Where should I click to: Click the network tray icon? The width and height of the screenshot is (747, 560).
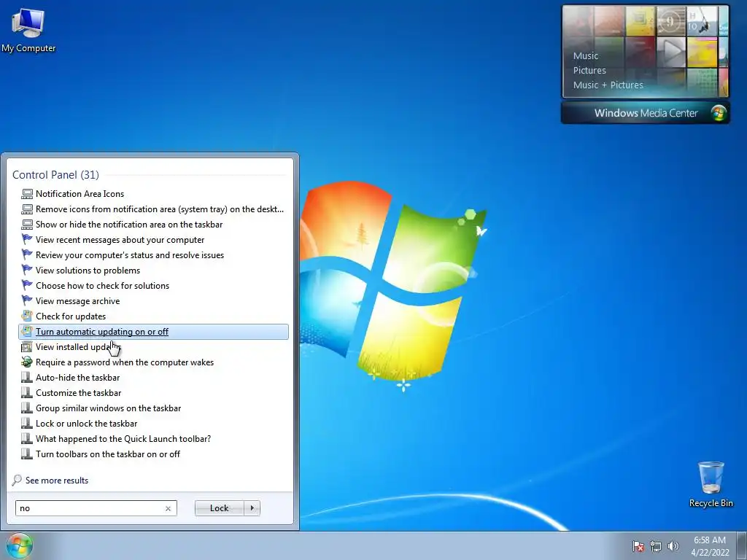tap(656, 546)
